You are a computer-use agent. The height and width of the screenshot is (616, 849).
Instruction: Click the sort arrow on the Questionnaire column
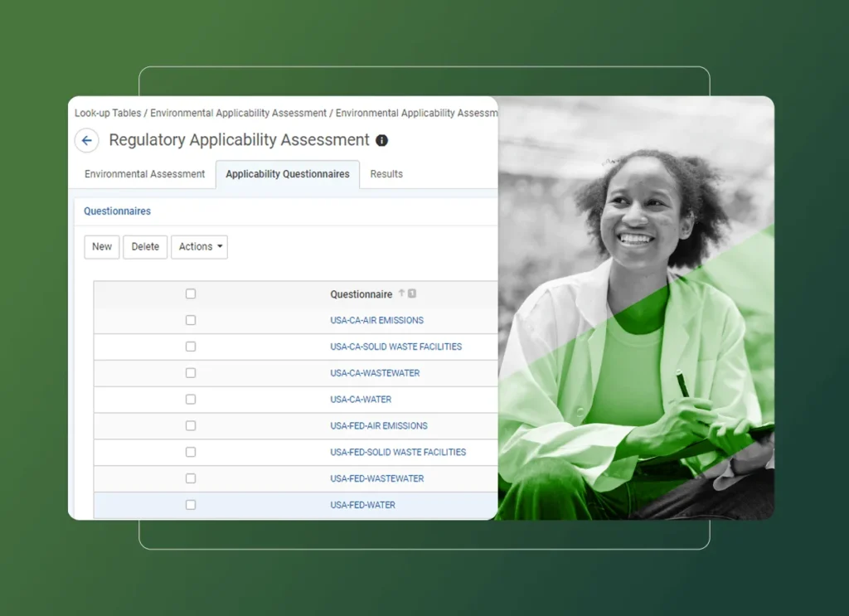point(402,293)
